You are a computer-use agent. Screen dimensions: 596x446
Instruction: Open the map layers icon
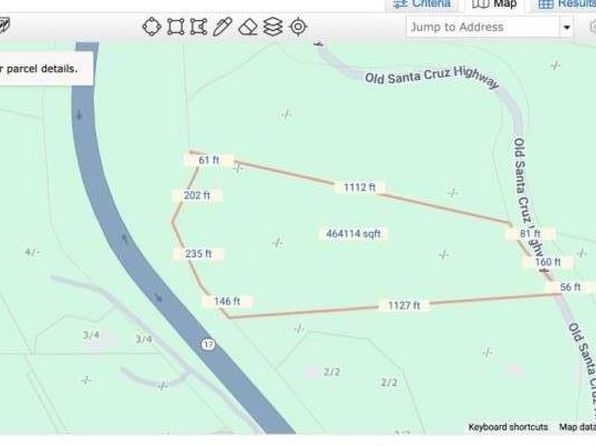[273, 27]
